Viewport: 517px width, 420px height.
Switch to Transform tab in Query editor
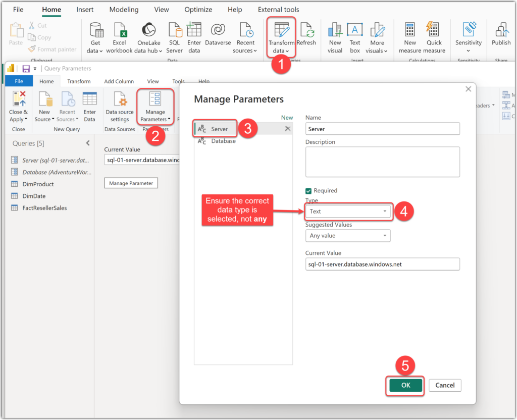click(x=79, y=81)
